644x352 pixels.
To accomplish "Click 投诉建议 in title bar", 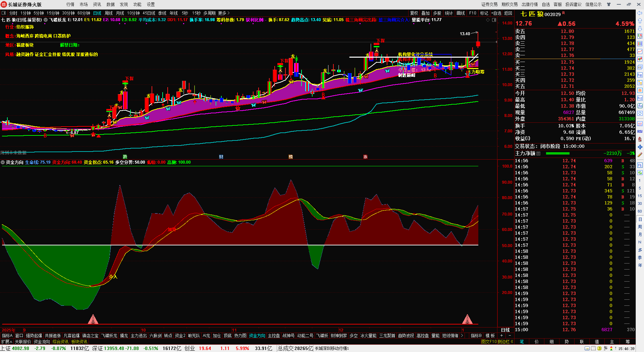I will coord(573,4).
